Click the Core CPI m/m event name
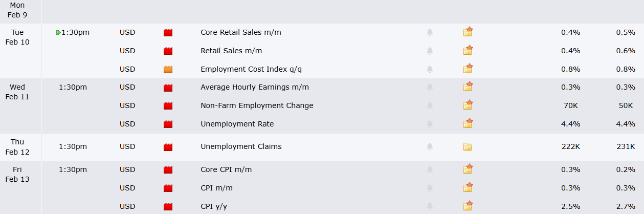 click(226, 169)
